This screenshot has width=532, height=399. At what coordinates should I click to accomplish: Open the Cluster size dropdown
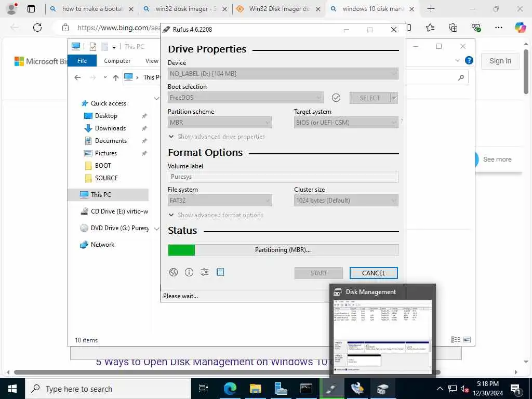(x=346, y=201)
